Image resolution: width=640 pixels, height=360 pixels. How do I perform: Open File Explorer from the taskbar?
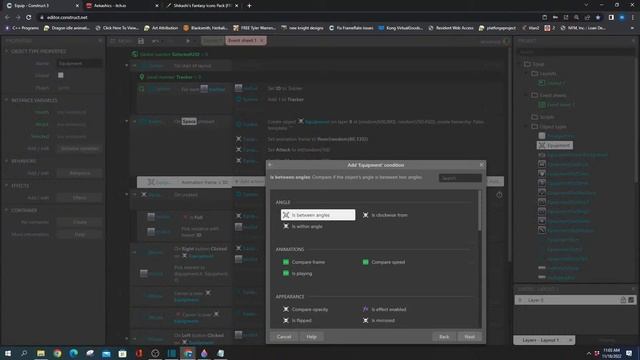tap(41, 353)
